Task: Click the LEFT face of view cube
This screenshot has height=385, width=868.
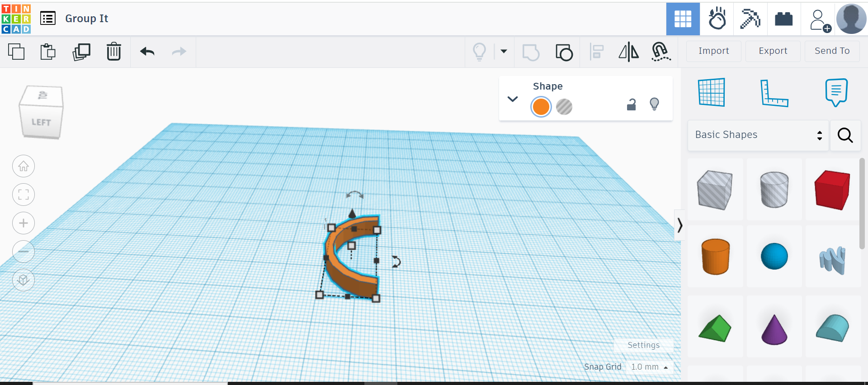Action: point(41,122)
